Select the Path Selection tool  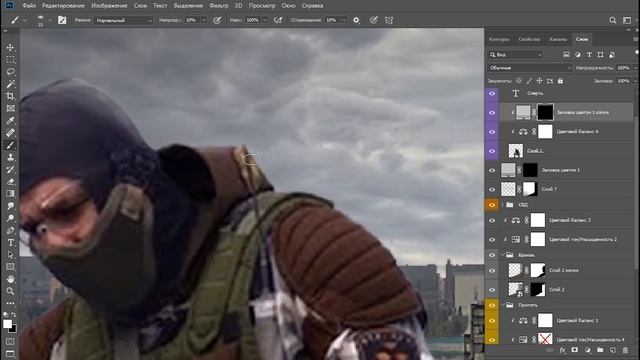[10, 255]
